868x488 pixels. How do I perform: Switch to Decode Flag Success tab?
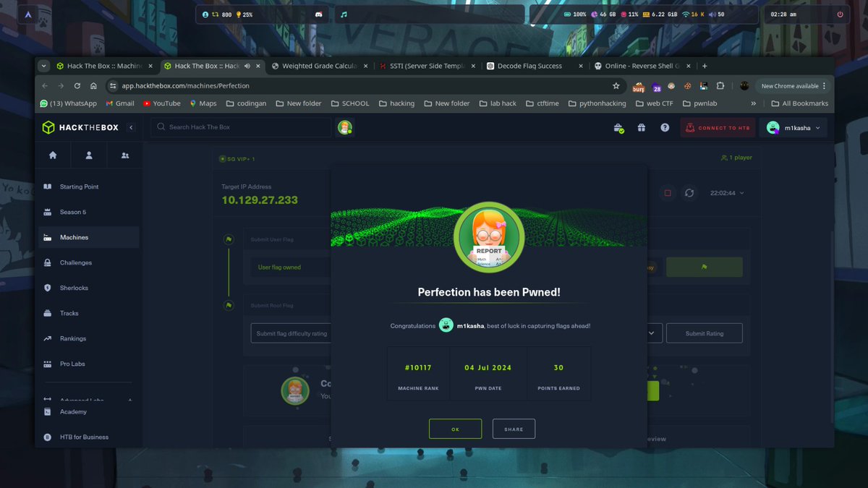point(534,66)
